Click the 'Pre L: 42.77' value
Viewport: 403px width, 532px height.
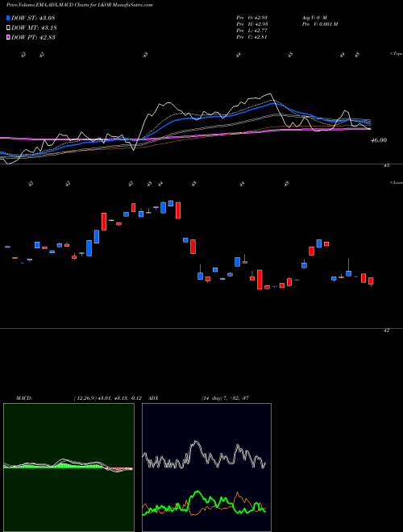point(252,30)
